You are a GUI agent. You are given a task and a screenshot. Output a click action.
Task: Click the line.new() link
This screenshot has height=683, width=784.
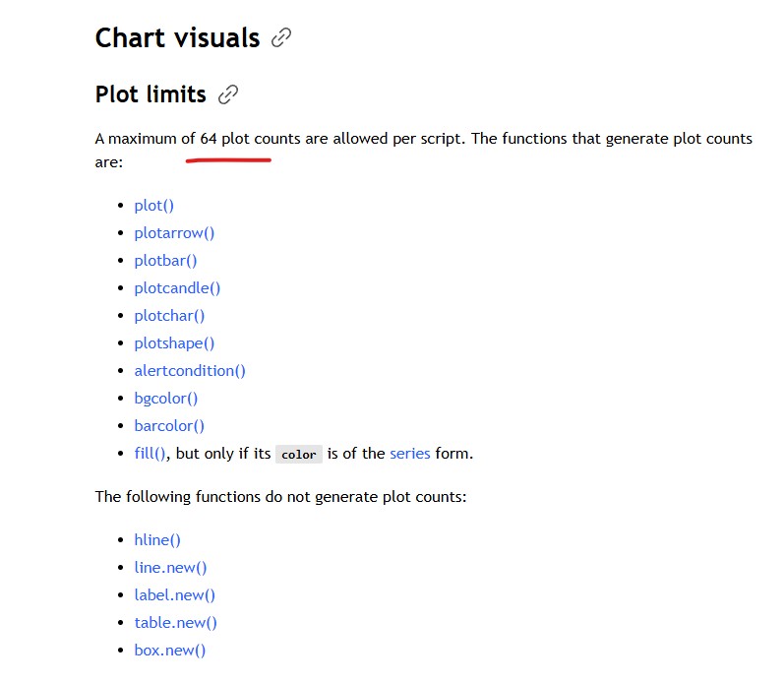click(x=170, y=568)
